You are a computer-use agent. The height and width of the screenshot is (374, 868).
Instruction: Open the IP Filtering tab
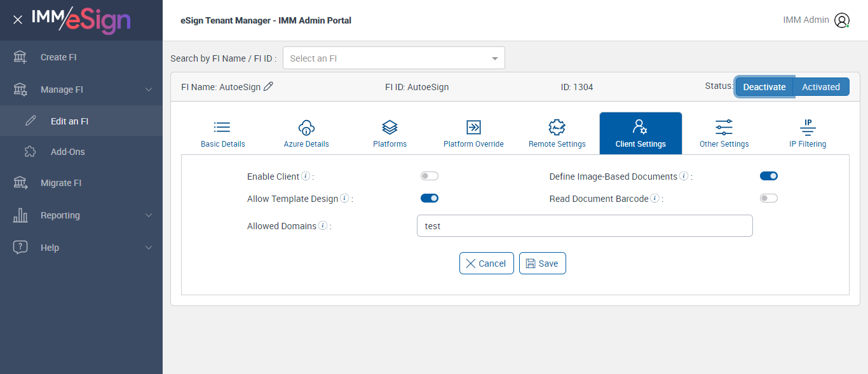[808, 133]
